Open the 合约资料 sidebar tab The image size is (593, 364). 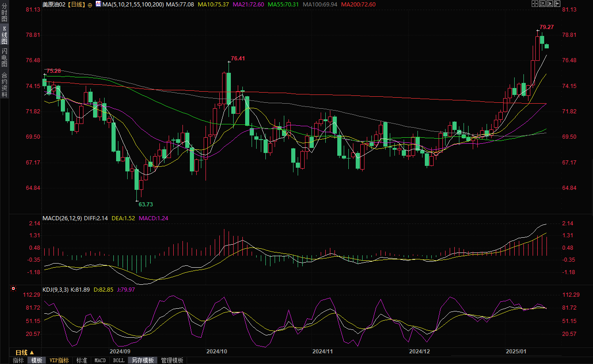4,85
